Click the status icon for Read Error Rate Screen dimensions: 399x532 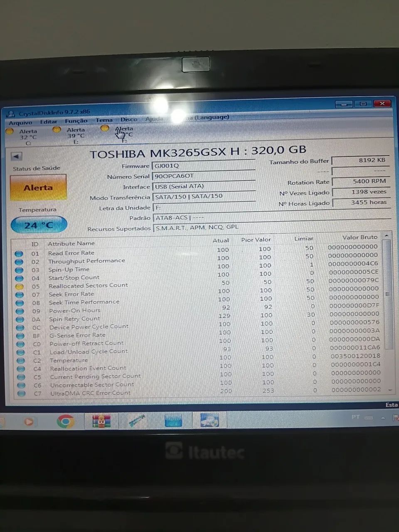[x=19, y=254]
